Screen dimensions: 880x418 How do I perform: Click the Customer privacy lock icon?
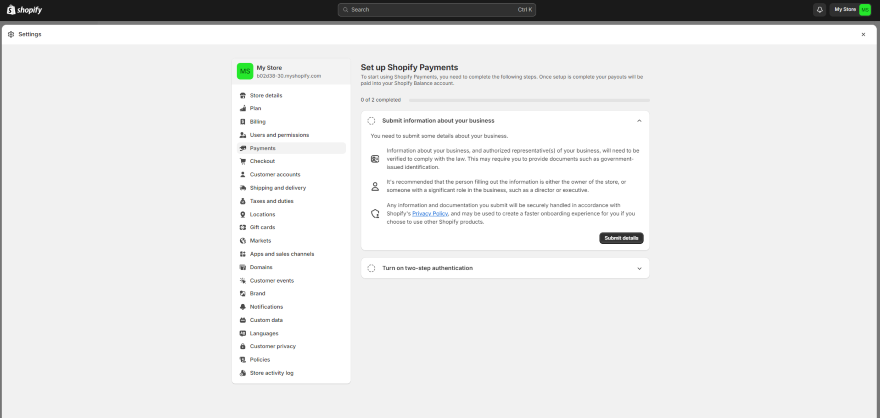242,346
